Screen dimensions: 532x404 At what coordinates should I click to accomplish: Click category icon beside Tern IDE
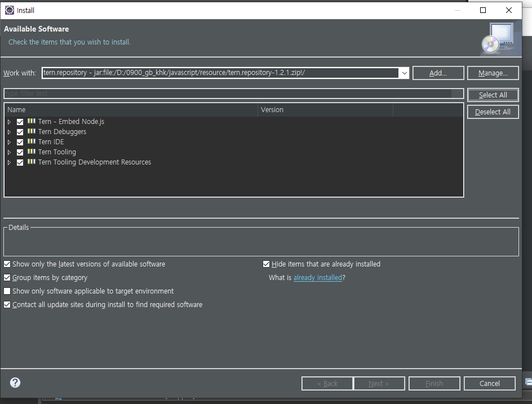[32, 141]
